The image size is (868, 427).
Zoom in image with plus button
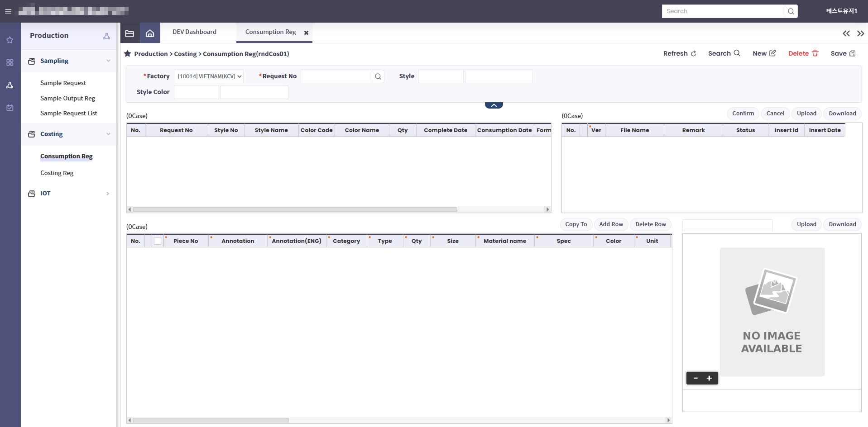(710, 378)
